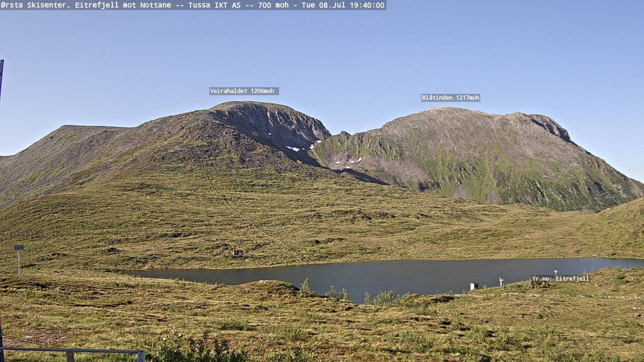Open the Yr.no: Eitrefjell label

[x=560, y=279]
